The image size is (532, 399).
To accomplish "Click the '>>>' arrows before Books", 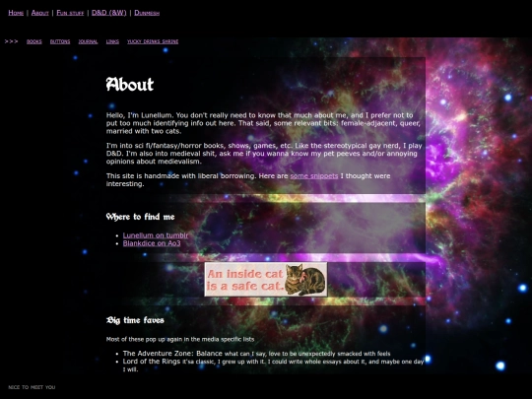I will (x=11, y=41).
